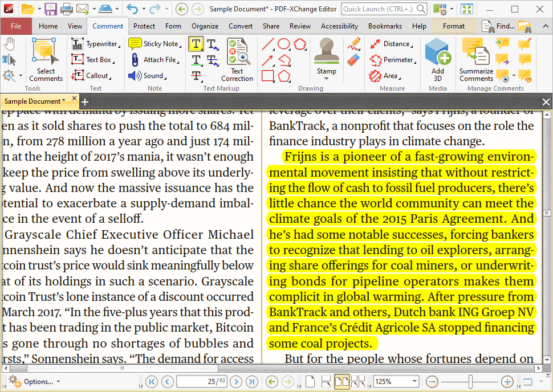Viewport: 553px width, 392px height.
Task: Jump to the last page
Action: click(252, 381)
